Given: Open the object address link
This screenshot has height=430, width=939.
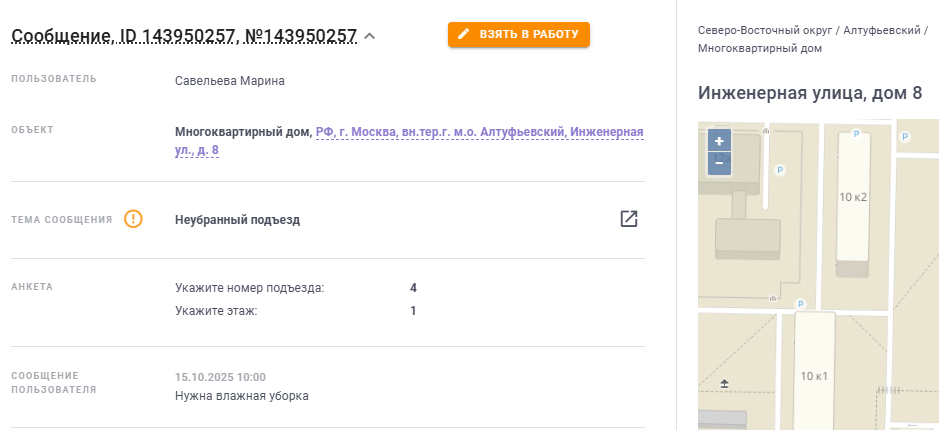Looking at the screenshot, I should pos(479,132).
